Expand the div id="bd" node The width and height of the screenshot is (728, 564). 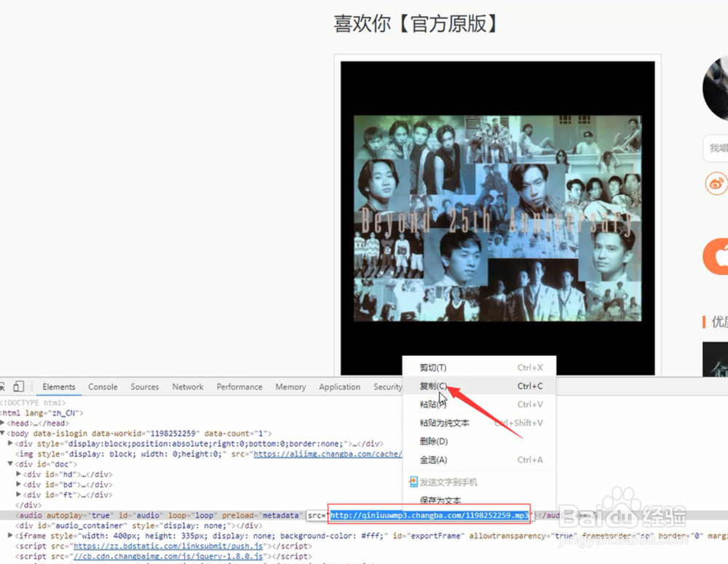(19, 484)
